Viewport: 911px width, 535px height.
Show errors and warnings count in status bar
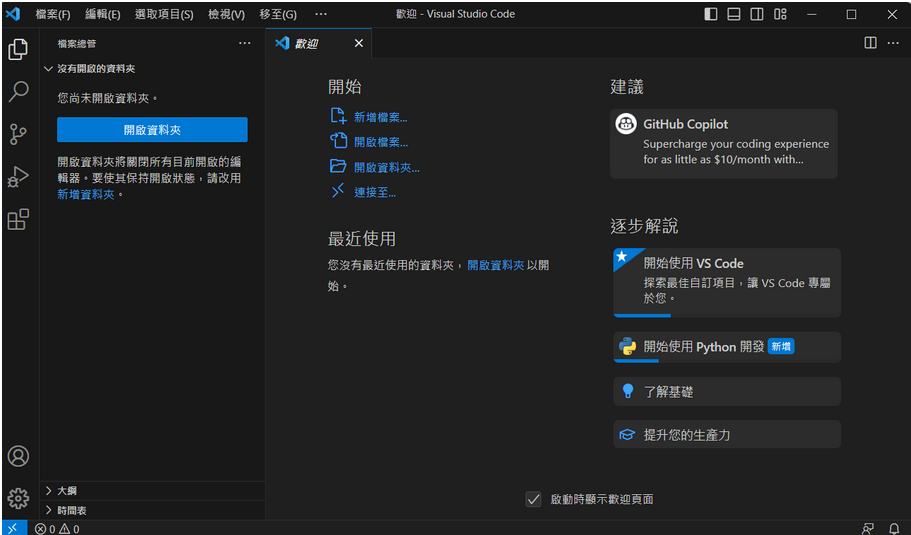[x=57, y=529]
